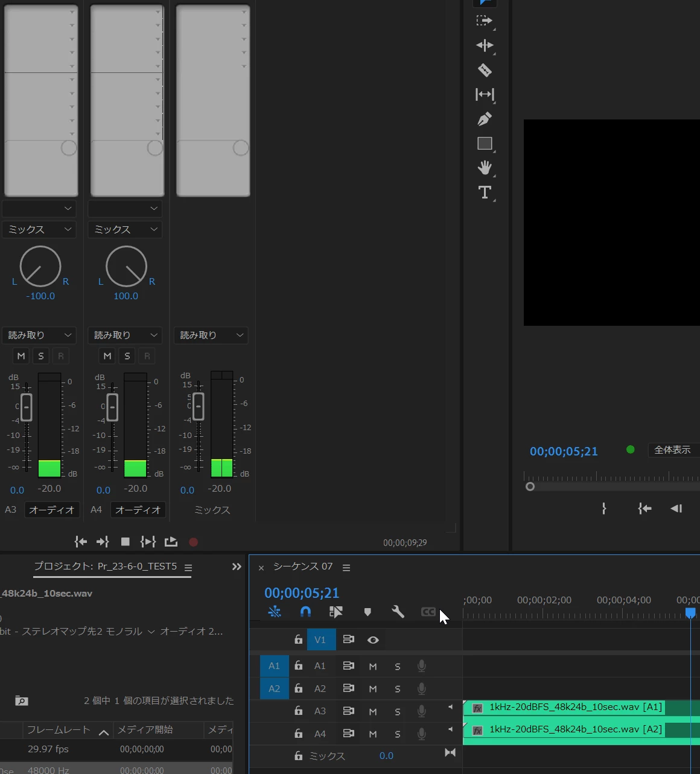Select the Pen tool

[485, 119]
